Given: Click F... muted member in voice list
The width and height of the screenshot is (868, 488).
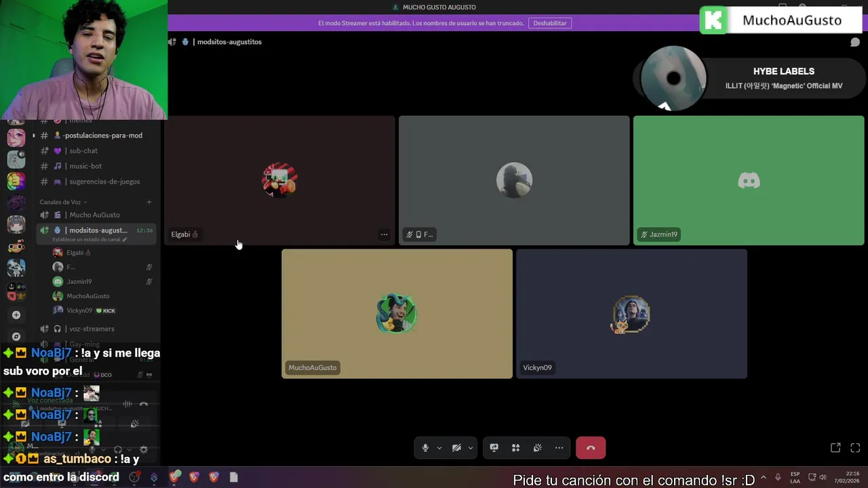Looking at the screenshot, I should (102, 267).
